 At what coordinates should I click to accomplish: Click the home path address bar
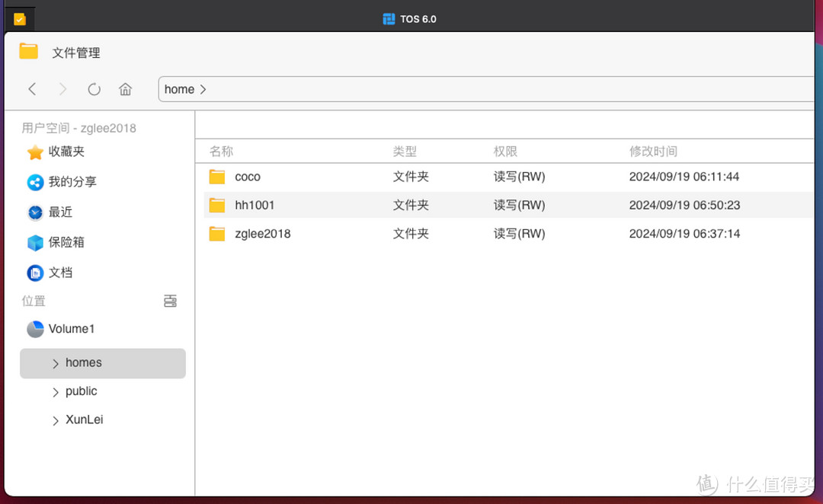pyautogui.click(x=488, y=89)
